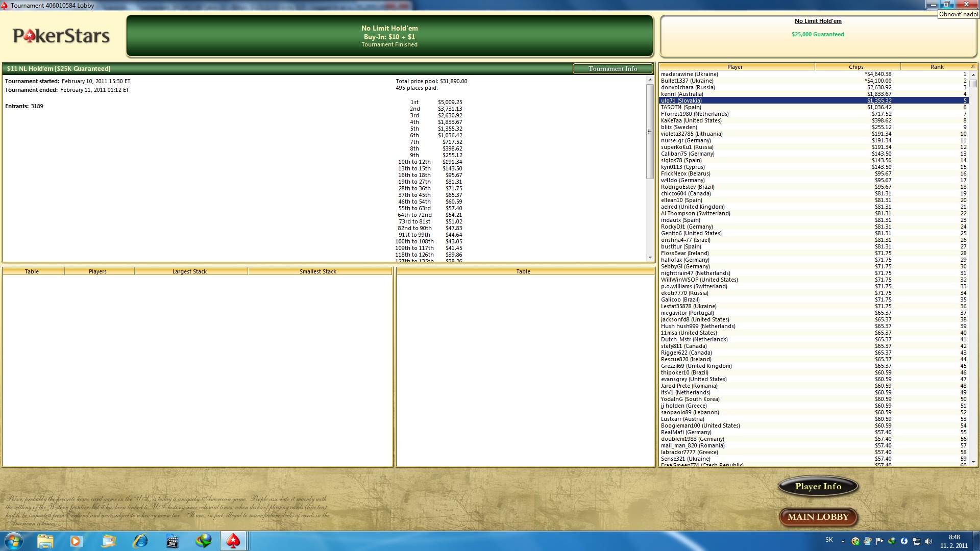The image size is (980, 551).
Task: Select player YodaInG (South Korea)
Action: [814, 399]
